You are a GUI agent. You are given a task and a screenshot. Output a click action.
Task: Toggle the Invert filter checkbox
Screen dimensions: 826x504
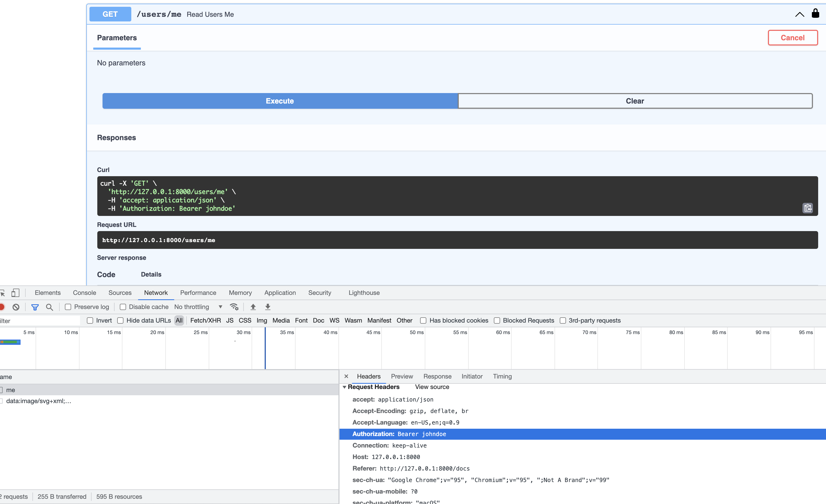coord(90,320)
